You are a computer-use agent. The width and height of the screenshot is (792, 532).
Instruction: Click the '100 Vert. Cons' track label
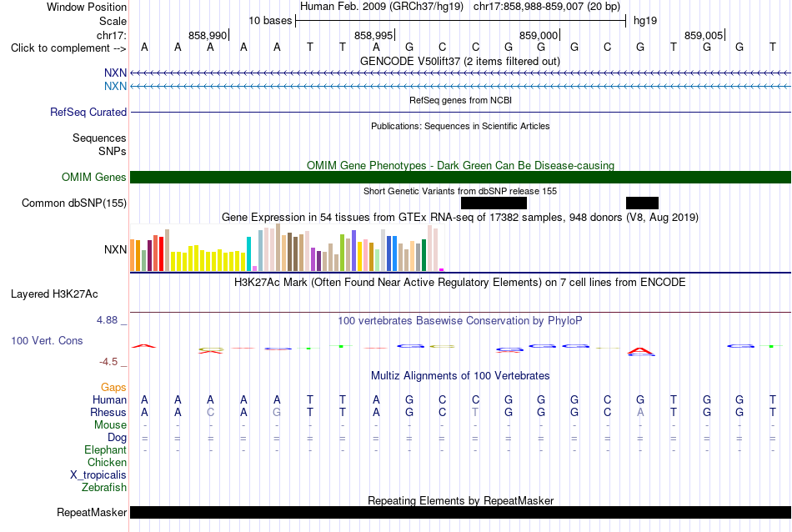click(47, 340)
